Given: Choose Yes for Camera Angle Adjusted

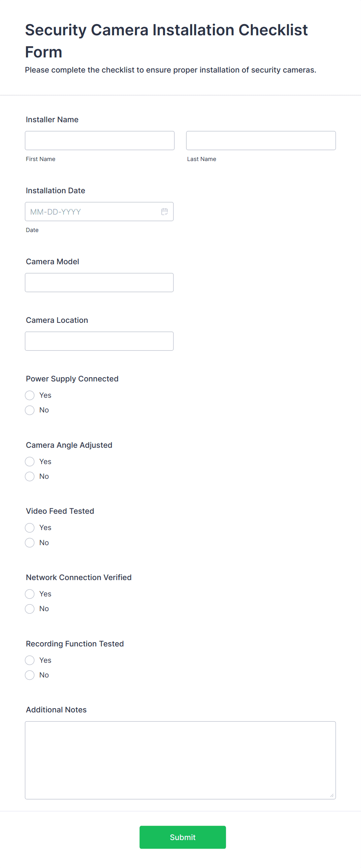Looking at the screenshot, I should (30, 461).
